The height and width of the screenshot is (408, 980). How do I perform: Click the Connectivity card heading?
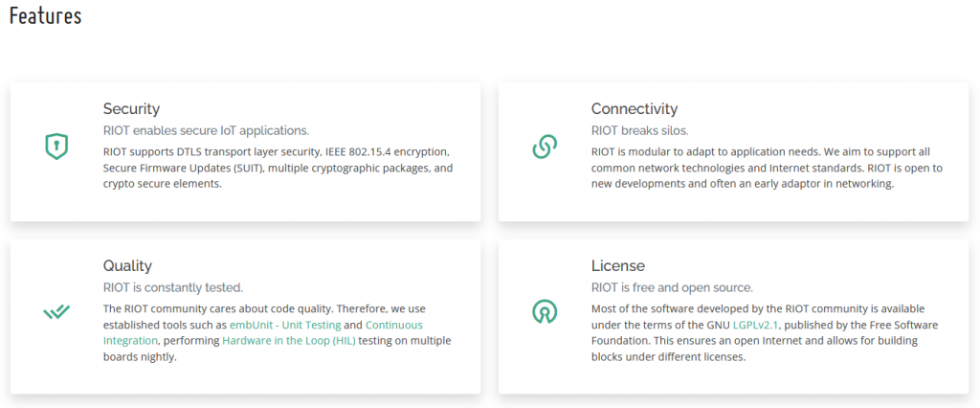(x=635, y=109)
